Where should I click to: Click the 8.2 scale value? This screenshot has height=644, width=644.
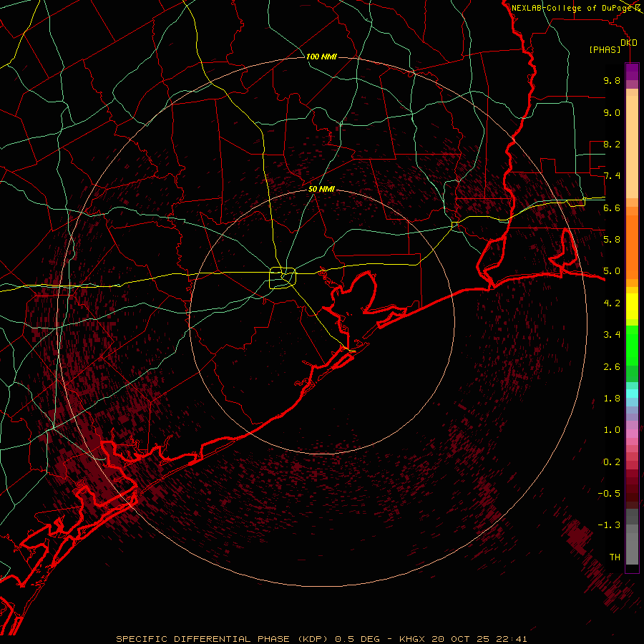point(612,144)
